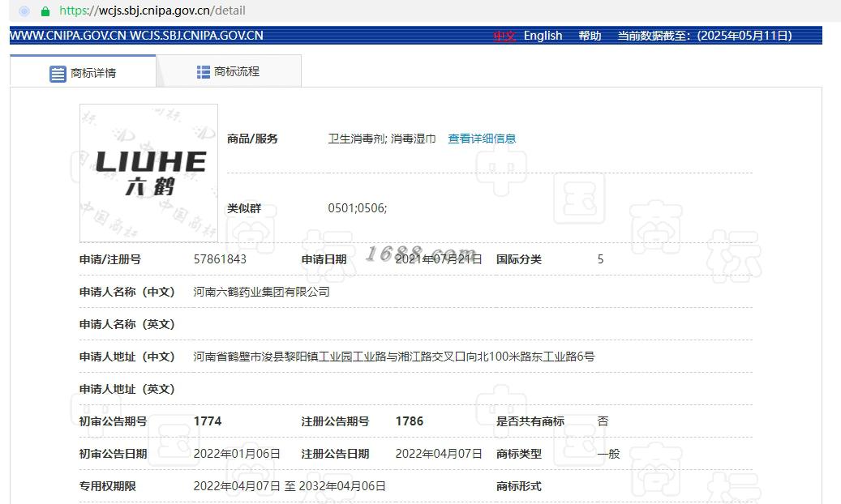Open the LIUHE 六鹤 trademark image
Viewport: 841px width, 504px height.
pyautogui.click(x=149, y=173)
